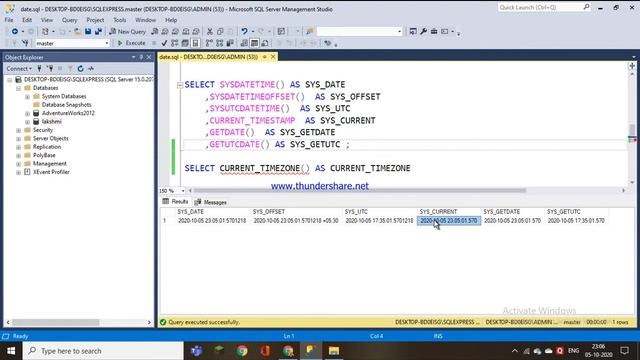
Task: Click the Navigate Backward icon
Action: 15,31
